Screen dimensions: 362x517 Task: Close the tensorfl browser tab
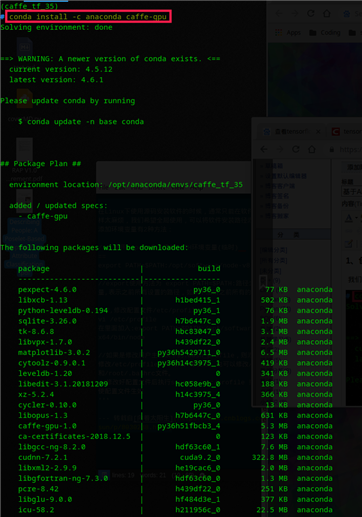click(318, 132)
